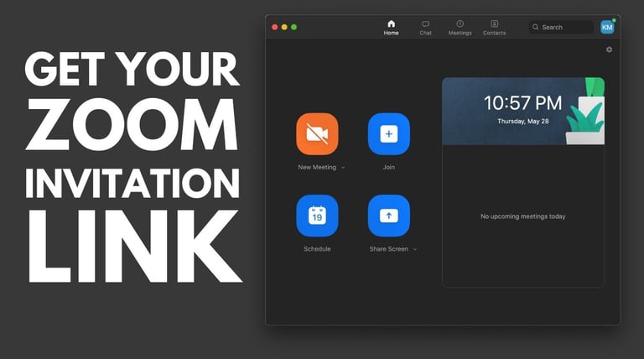The width and height of the screenshot is (644, 359).
Task: Open the Schedule calendar icon
Action: pyautogui.click(x=317, y=216)
